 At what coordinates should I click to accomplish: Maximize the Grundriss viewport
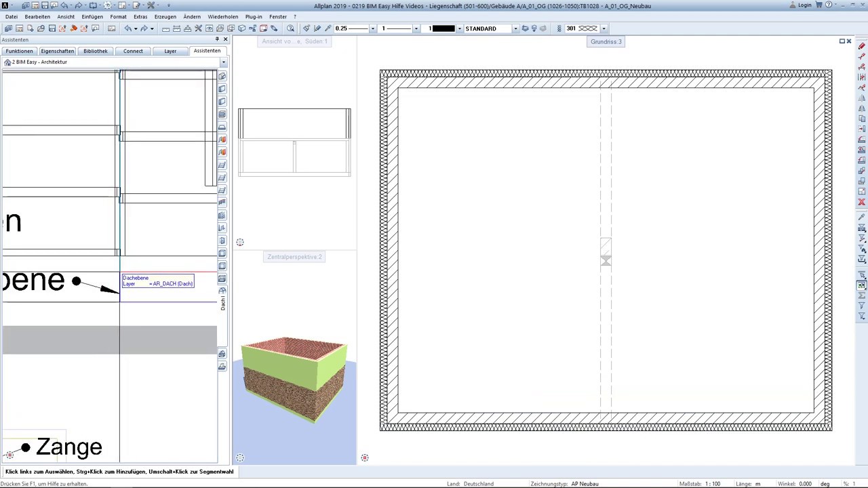842,41
